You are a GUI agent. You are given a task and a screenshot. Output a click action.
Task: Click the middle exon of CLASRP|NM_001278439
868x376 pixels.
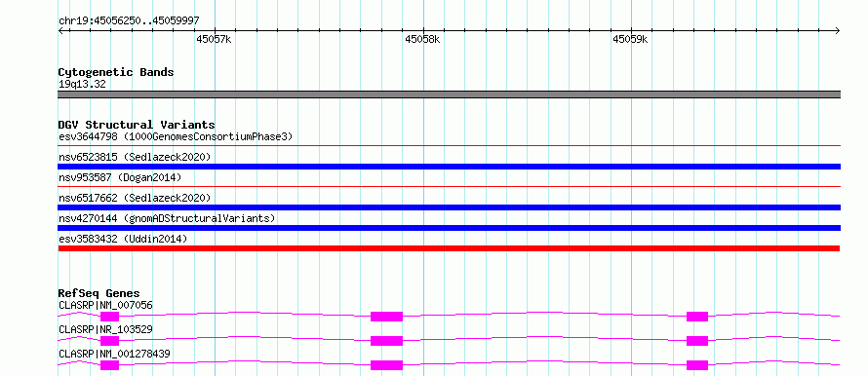[386, 365]
